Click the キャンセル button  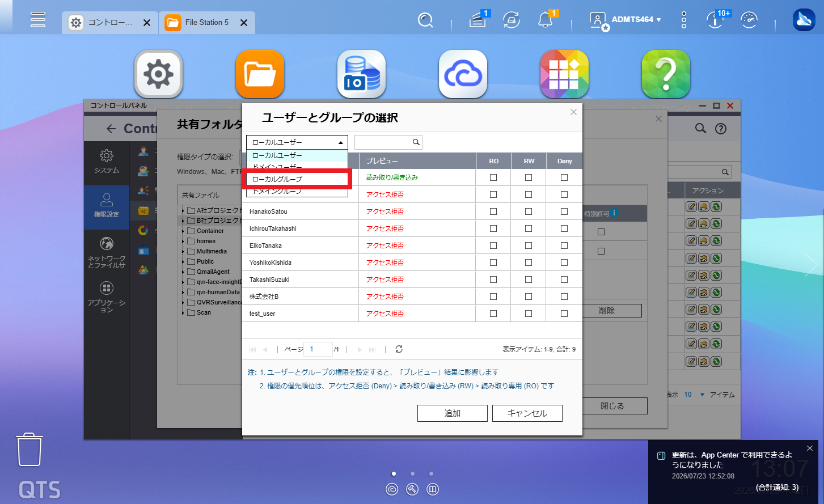(527, 413)
